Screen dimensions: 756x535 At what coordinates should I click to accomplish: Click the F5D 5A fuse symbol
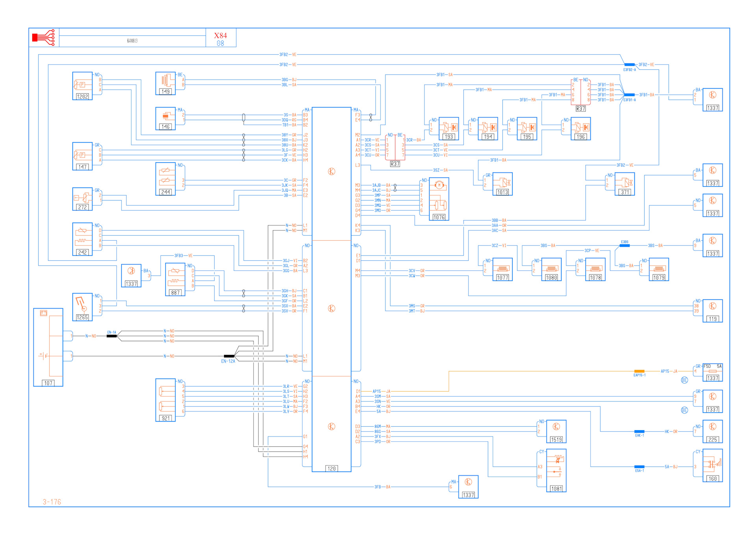712,371
